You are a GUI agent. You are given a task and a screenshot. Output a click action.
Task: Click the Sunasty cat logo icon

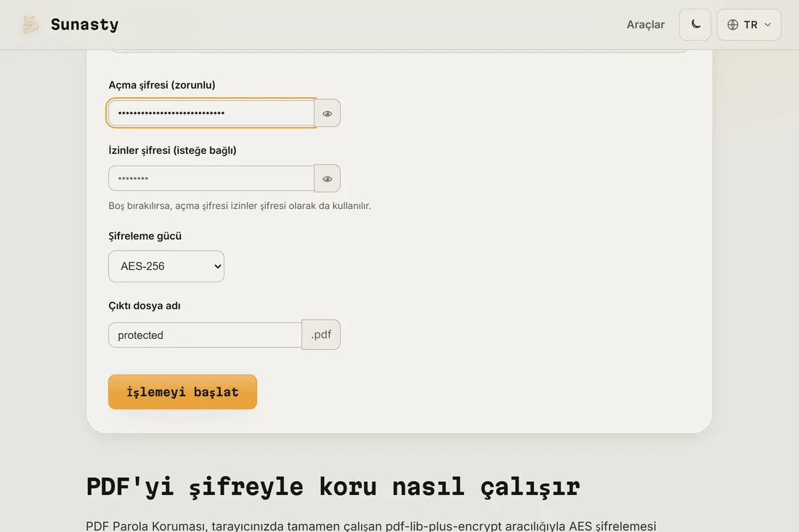(30, 25)
